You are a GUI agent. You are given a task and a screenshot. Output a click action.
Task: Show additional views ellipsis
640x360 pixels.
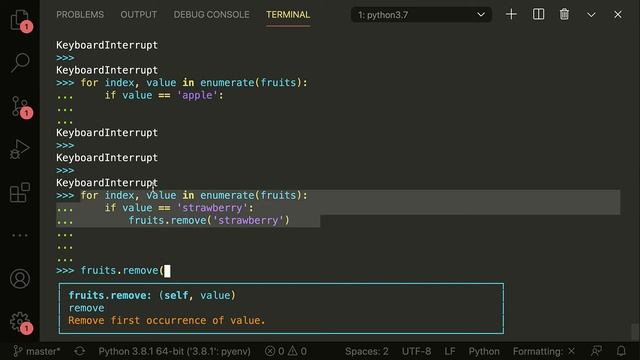[x=20, y=236]
